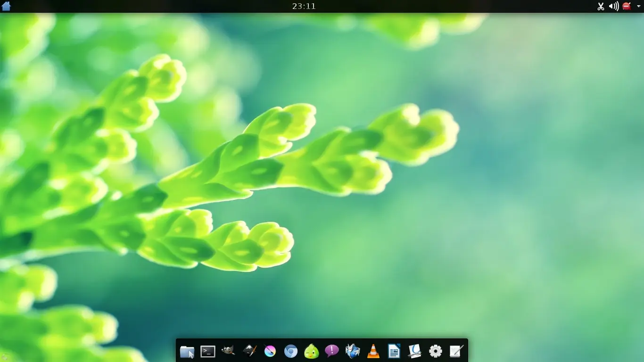Open the LibreOffice Writer document icon
The width and height of the screenshot is (644, 362).
tap(394, 351)
